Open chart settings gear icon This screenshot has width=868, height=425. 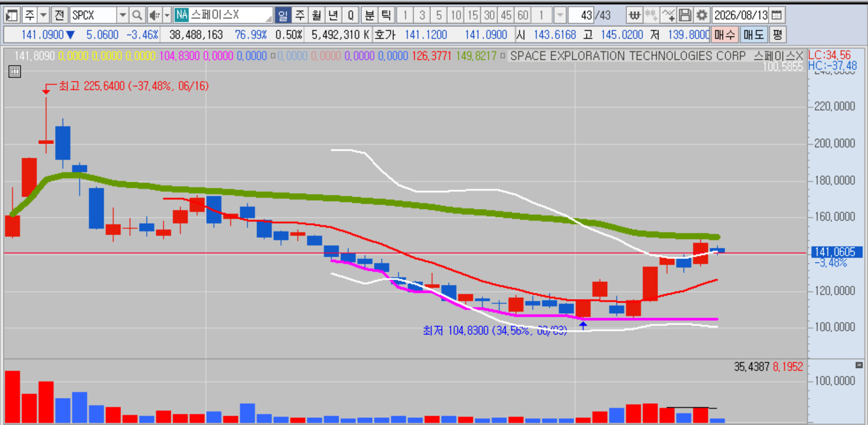(701, 15)
